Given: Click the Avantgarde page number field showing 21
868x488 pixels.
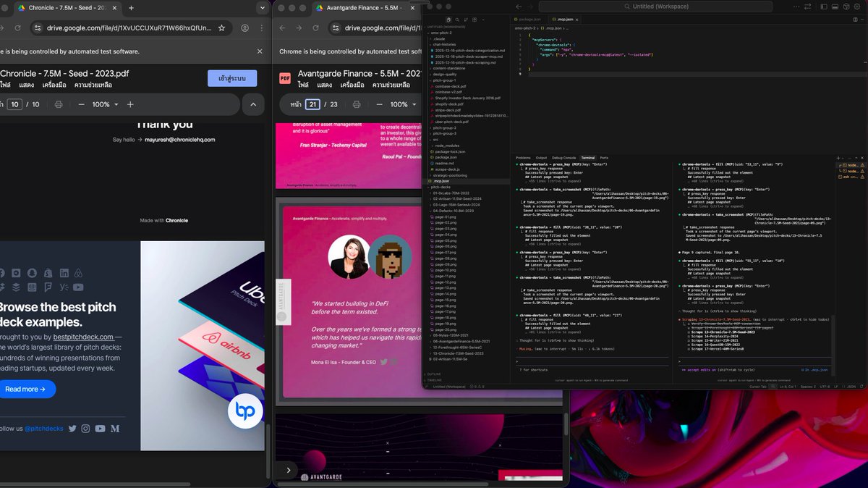Looking at the screenshot, I should click(x=312, y=104).
